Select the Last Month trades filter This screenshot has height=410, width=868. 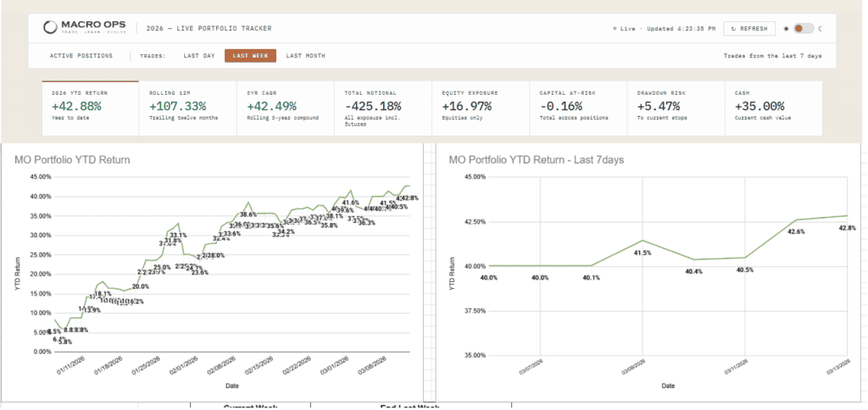pos(305,56)
